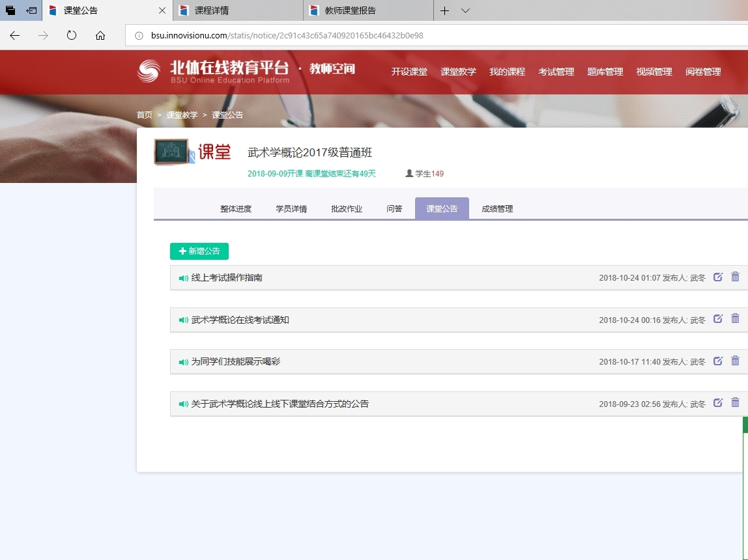Image resolution: width=748 pixels, height=560 pixels.
Task: Click the browser refresh icon
Action: point(72,36)
